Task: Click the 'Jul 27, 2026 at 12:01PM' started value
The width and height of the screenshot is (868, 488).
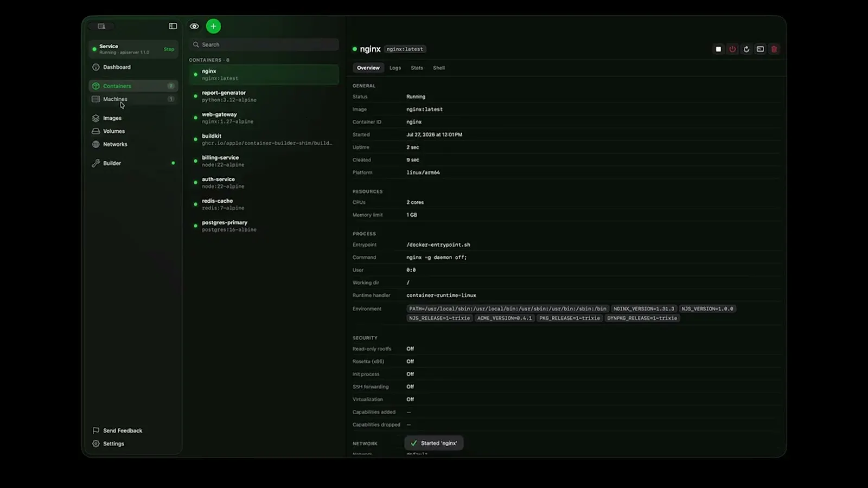Action: [434, 134]
